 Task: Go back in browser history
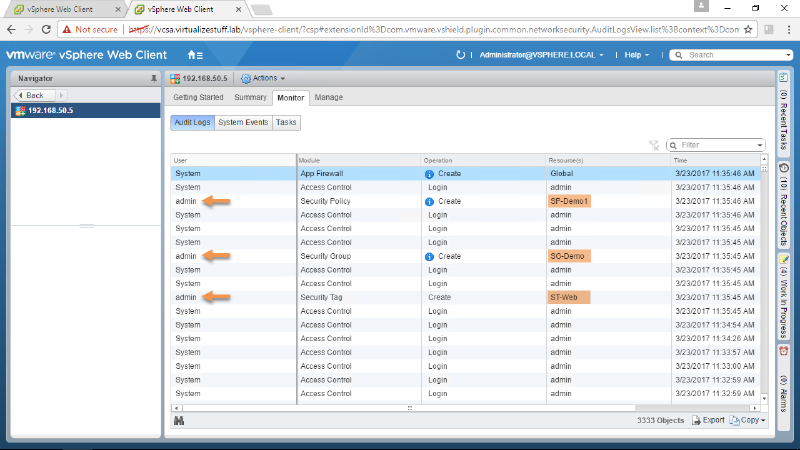[x=11, y=30]
